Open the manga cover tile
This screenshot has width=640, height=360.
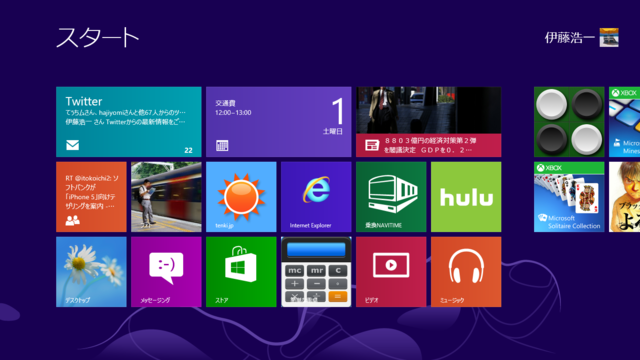point(624,197)
